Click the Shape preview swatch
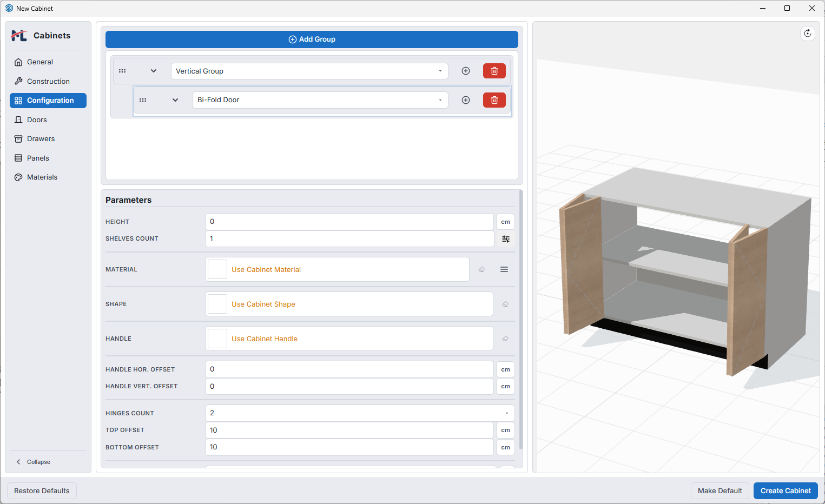Image resolution: width=825 pixels, height=504 pixels. click(217, 304)
